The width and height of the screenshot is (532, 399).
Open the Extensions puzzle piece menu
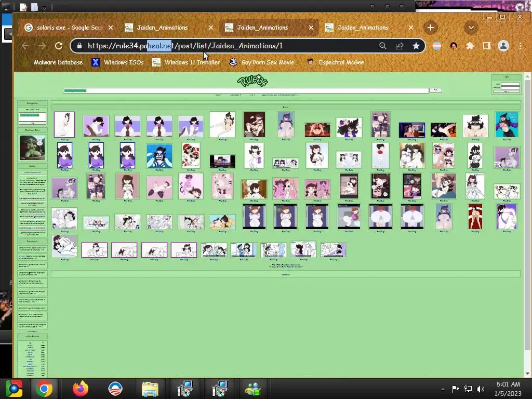point(470,46)
